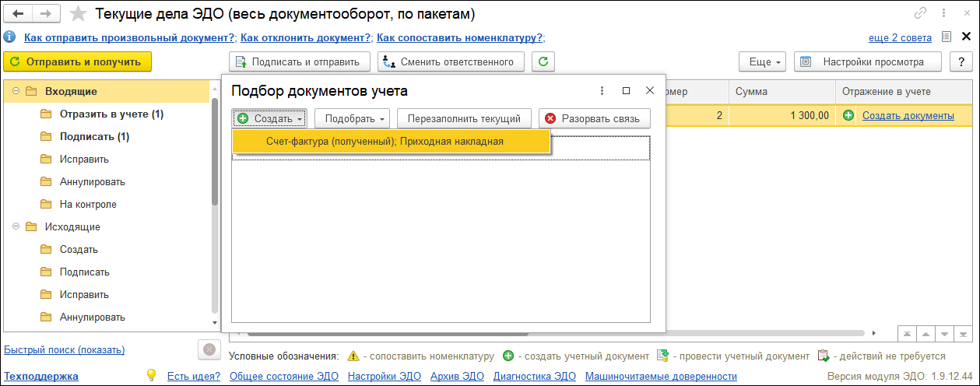This screenshot has width=980, height=386.
Task: Navigate back with the left arrow
Action: point(19,14)
